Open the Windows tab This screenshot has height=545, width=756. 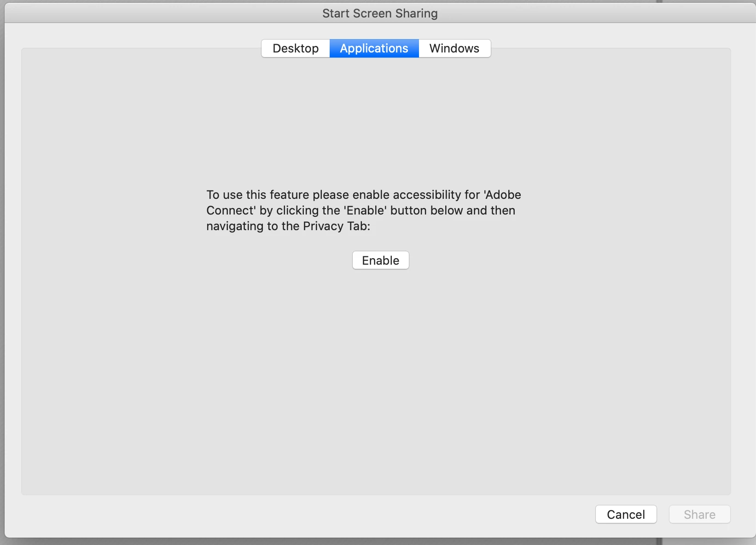tap(454, 48)
